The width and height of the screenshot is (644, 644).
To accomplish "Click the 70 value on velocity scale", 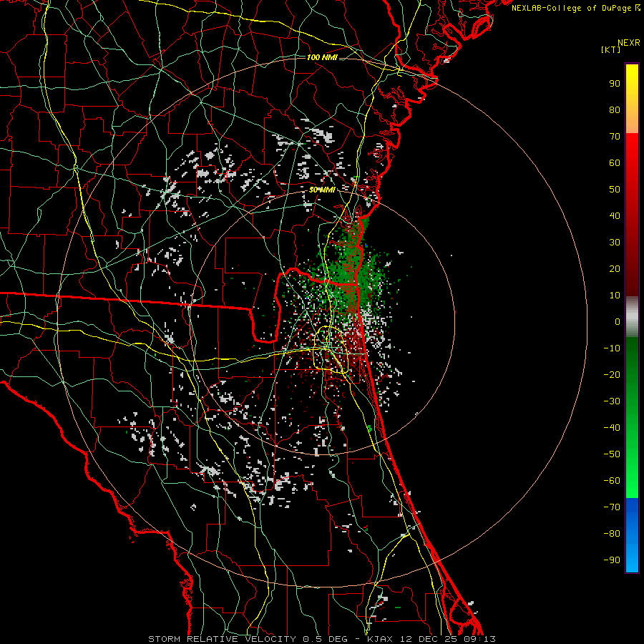I will pyautogui.click(x=615, y=137).
